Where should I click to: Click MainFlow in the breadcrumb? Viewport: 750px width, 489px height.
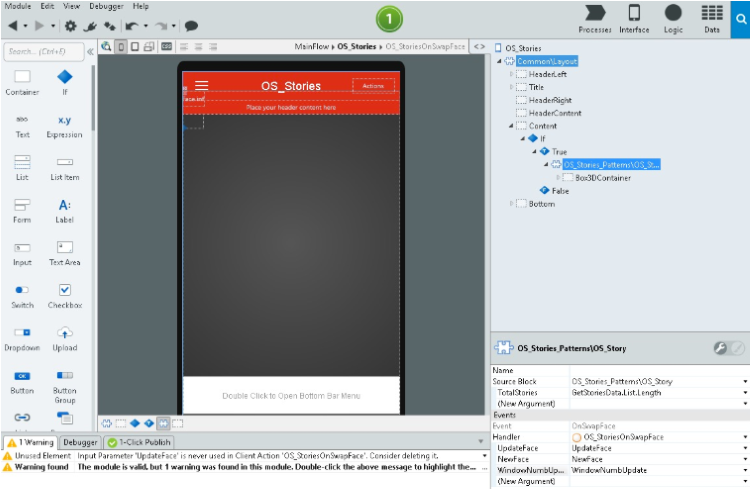313,47
